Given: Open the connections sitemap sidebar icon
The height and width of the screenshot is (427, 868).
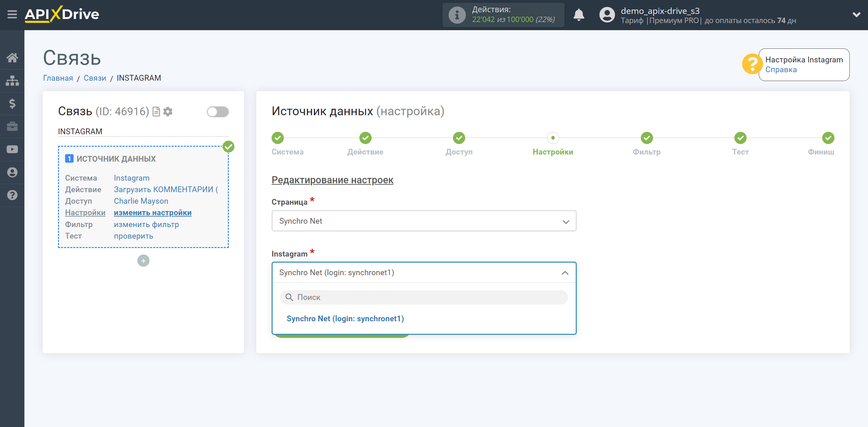Looking at the screenshot, I should point(12,81).
